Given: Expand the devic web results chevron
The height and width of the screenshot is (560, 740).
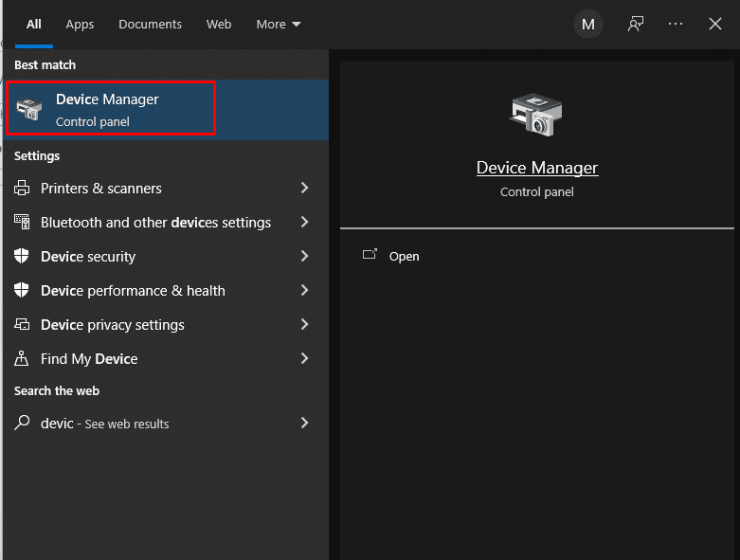Looking at the screenshot, I should (x=304, y=423).
